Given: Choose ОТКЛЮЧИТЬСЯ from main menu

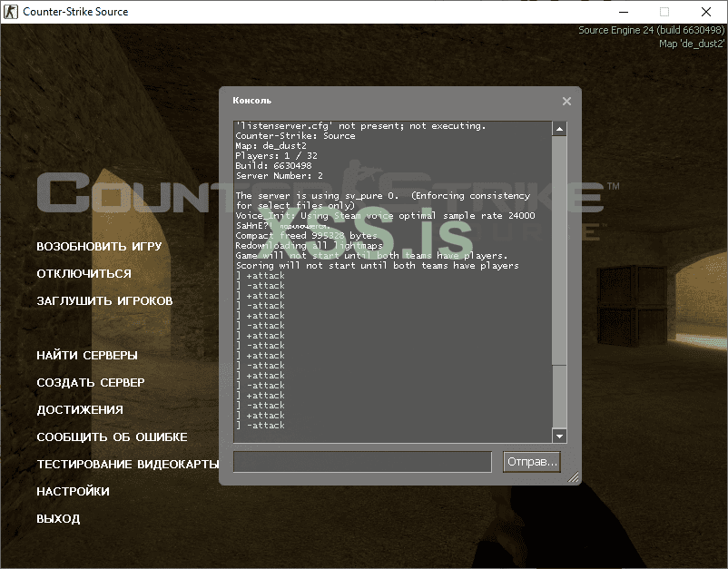Looking at the screenshot, I should (84, 274).
